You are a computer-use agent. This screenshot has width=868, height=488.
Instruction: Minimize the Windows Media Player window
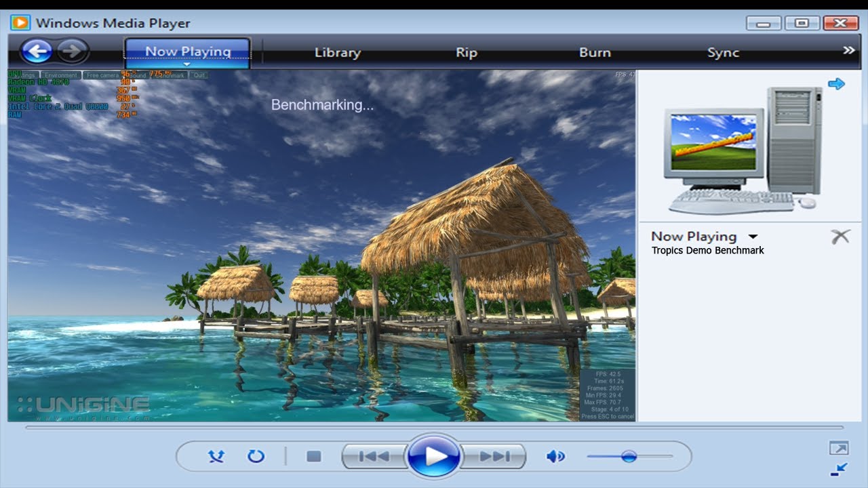tap(764, 23)
